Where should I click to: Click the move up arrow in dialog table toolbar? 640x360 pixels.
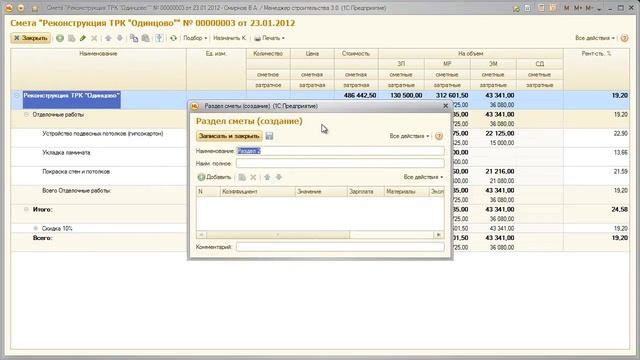point(267,177)
